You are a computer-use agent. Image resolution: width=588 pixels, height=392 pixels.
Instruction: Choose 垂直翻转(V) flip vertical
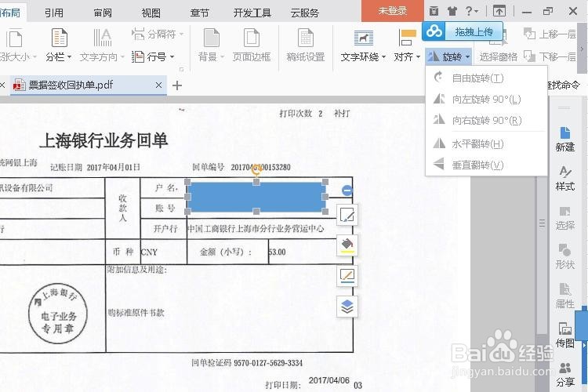pos(486,165)
